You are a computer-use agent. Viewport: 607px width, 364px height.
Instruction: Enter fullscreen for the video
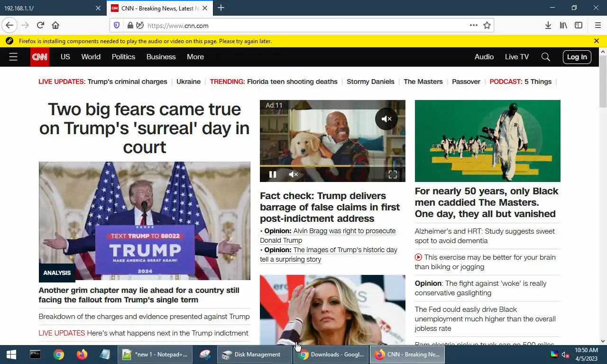click(x=393, y=174)
